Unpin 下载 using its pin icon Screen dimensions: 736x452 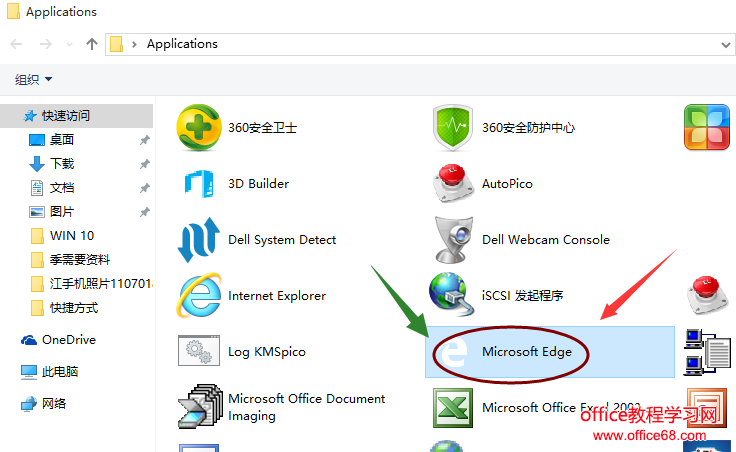(145, 164)
